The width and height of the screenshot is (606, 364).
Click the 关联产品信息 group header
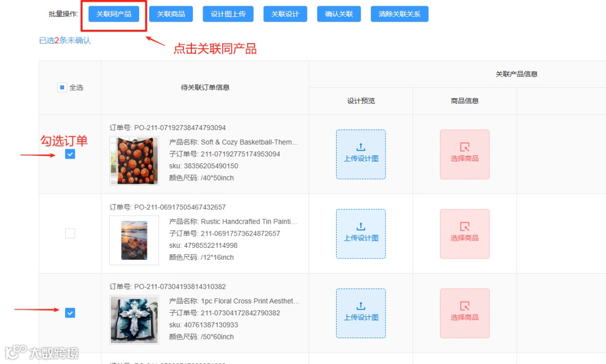pos(516,74)
